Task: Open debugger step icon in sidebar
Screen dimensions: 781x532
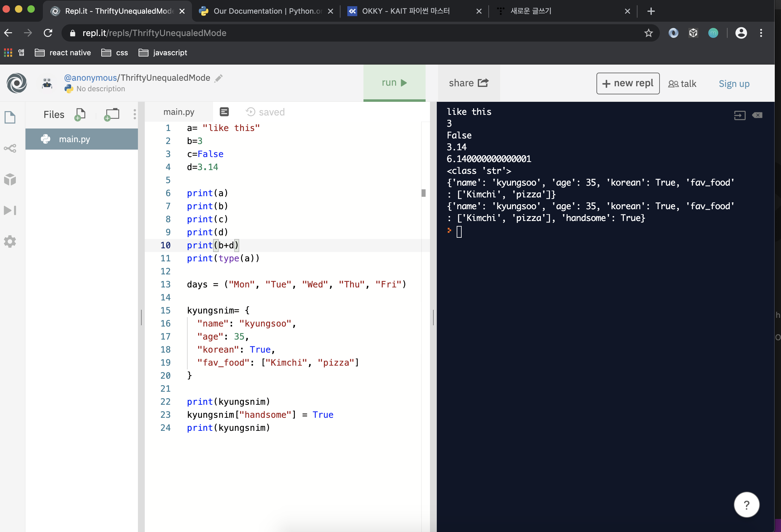Action: pos(10,210)
